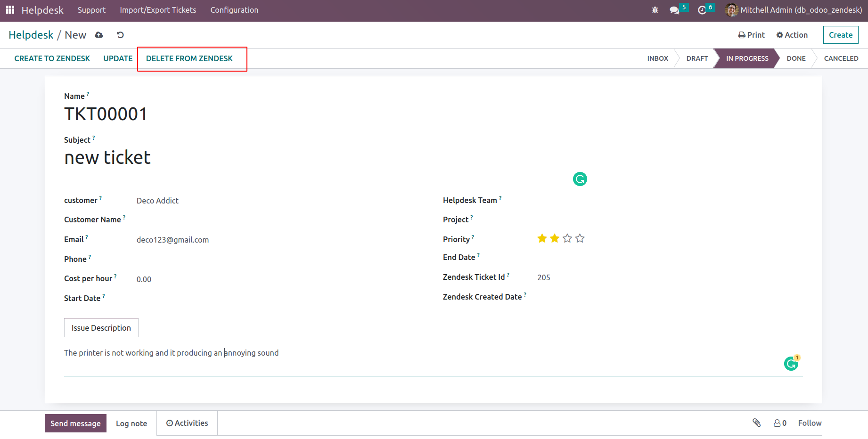Open Import/Export Tickets menu
Image resolution: width=868 pixels, height=439 pixels.
click(x=158, y=10)
